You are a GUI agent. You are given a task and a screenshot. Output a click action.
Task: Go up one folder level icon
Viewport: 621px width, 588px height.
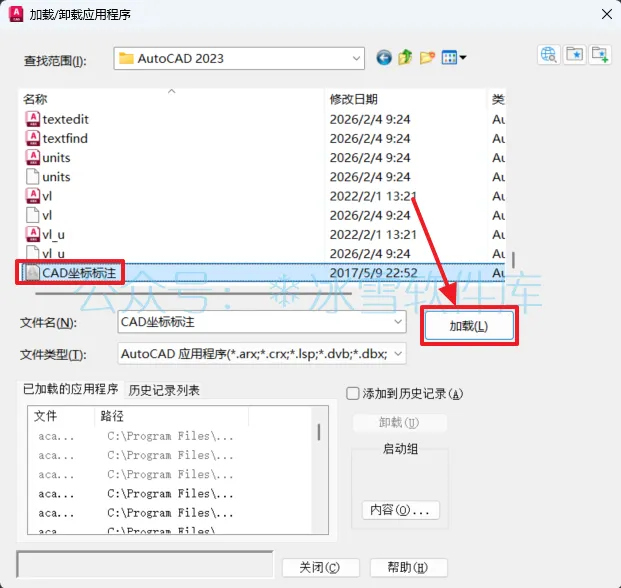pos(405,58)
